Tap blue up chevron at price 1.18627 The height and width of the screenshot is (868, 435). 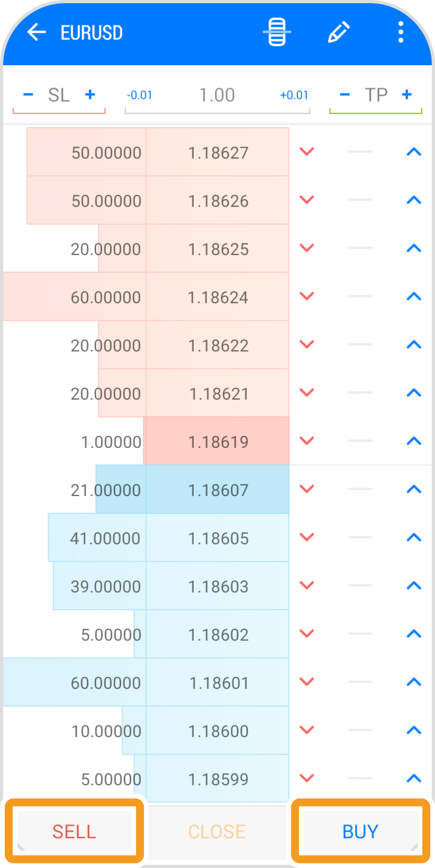[414, 152]
